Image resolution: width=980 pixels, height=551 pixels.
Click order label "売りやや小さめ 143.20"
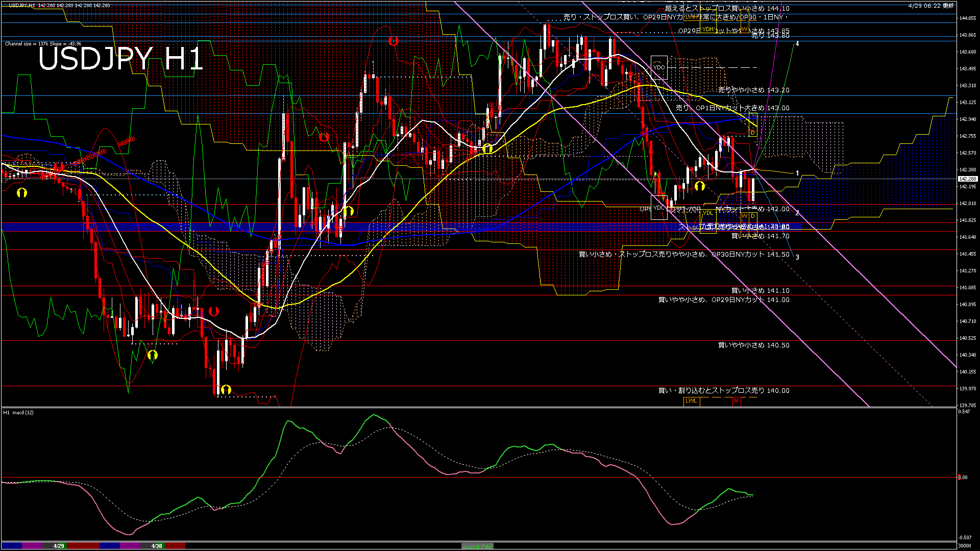pyautogui.click(x=753, y=90)
